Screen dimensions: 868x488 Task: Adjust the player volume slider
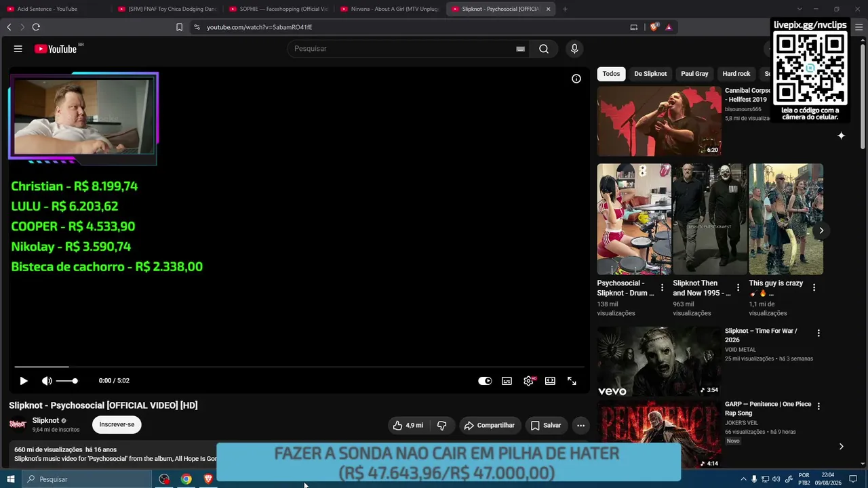click(66, 381)
